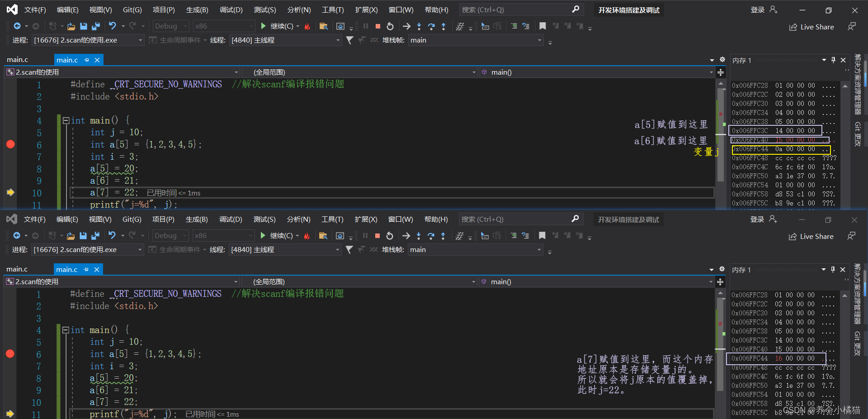This screenshot has height=419, width=868.
Task: Click Live Share in top window
Action: (811, 27)
